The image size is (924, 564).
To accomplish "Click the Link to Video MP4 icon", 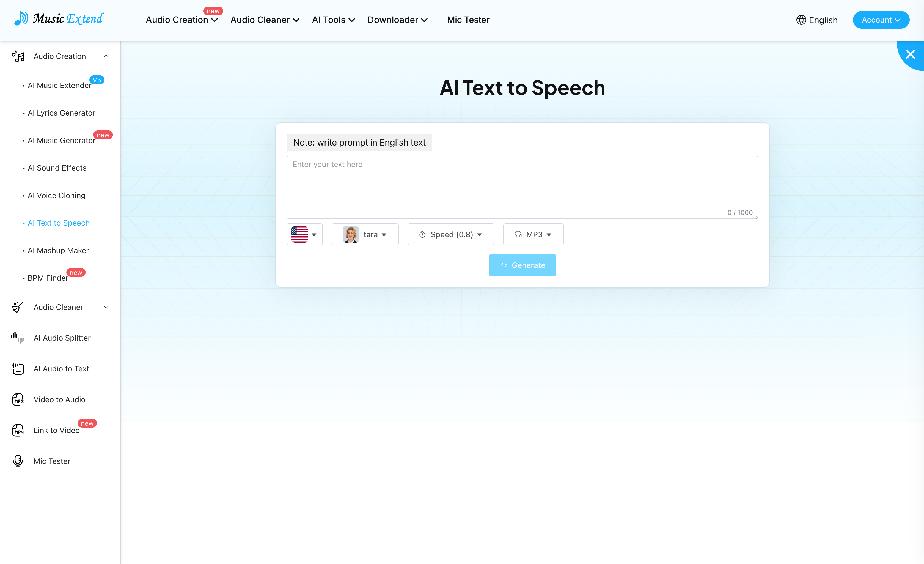I will coord(18,430).
